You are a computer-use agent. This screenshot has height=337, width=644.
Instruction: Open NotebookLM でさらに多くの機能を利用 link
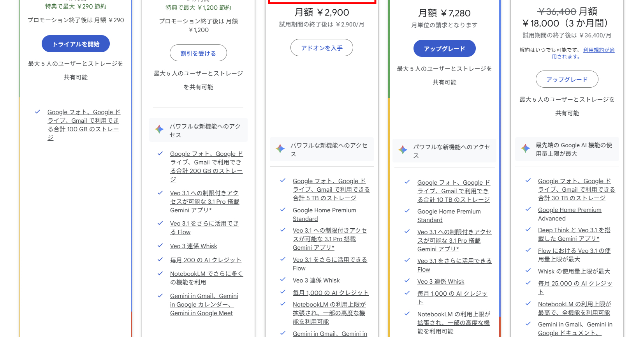(x=206, y=278)
